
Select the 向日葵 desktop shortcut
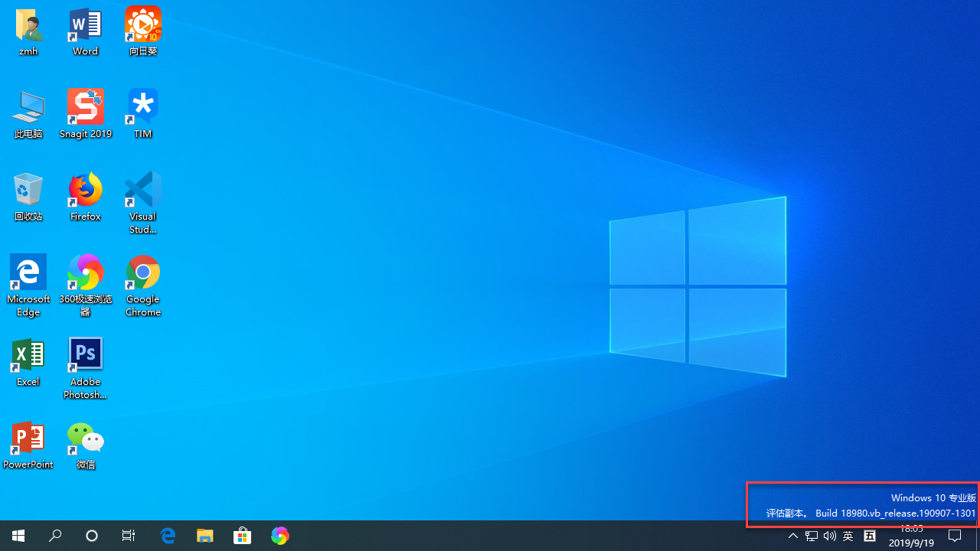(142, 33)
